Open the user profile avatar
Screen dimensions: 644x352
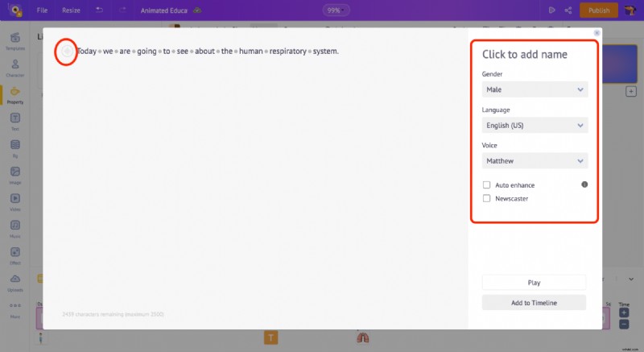(x=630, y=10)
